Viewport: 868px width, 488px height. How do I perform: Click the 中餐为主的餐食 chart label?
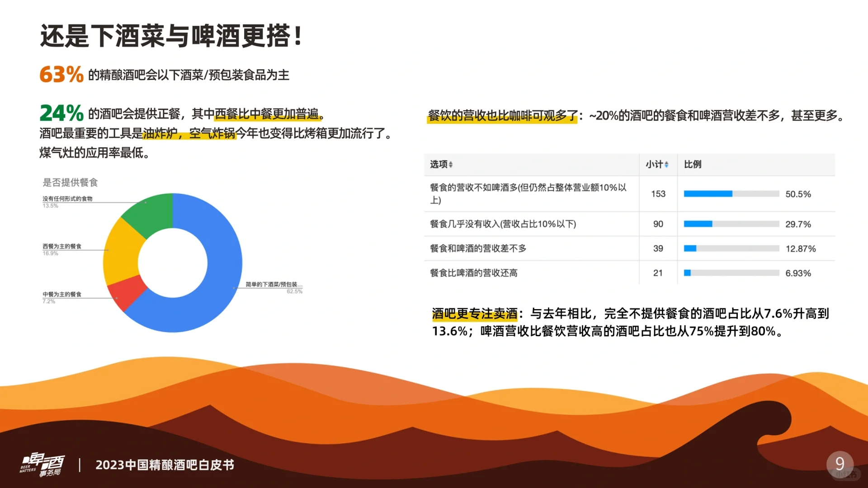coord(62,294)
